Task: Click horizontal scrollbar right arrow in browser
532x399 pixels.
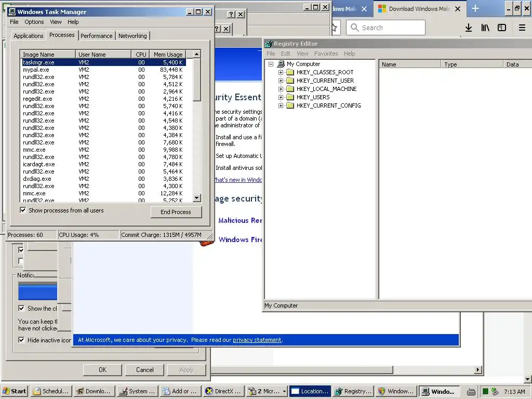Action: pos(478,370)
